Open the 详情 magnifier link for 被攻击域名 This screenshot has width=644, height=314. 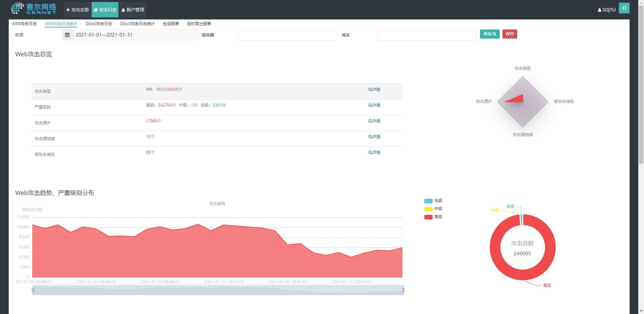tap(374, 152)
